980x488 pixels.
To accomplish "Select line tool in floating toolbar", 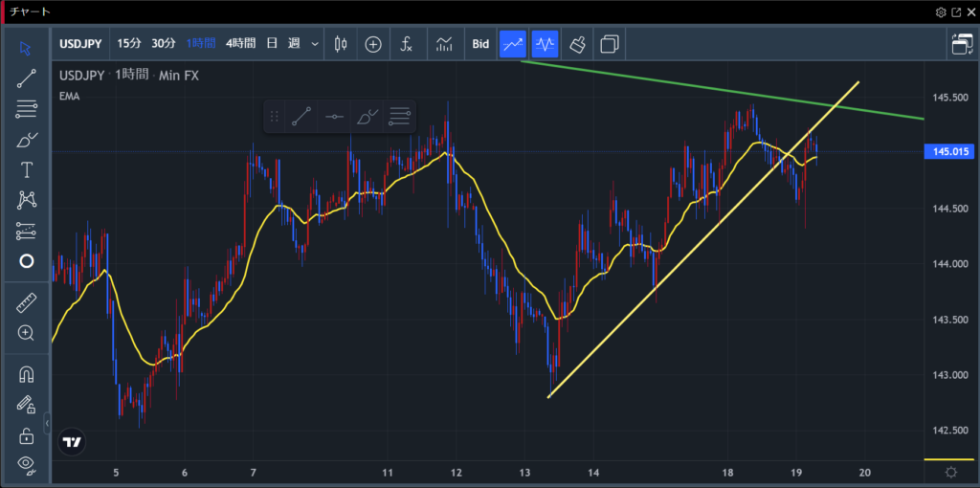I will pyautogui.click(x=301, y=116).
